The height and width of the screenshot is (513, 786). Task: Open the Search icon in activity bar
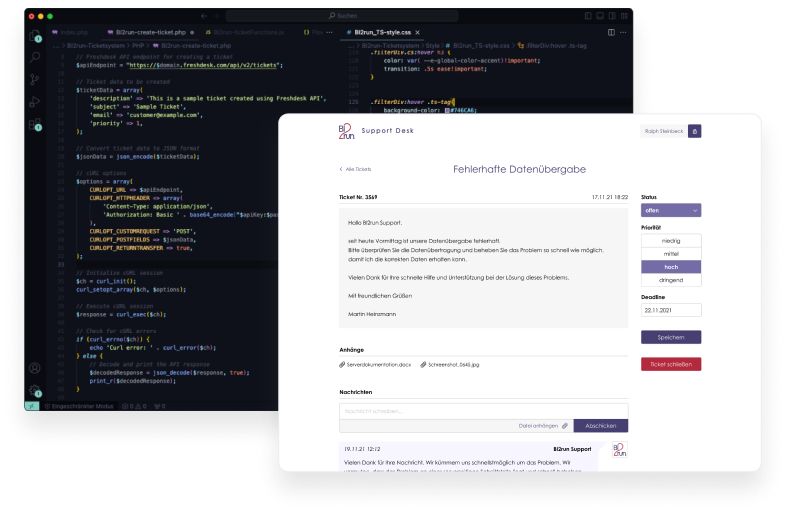tap(35, 59)
